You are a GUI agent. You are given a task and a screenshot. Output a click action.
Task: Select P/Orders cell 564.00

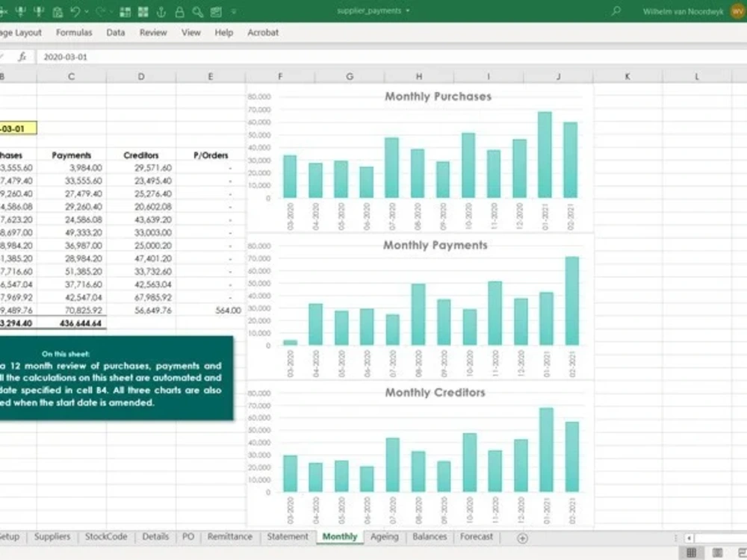(x=211, y=311)
